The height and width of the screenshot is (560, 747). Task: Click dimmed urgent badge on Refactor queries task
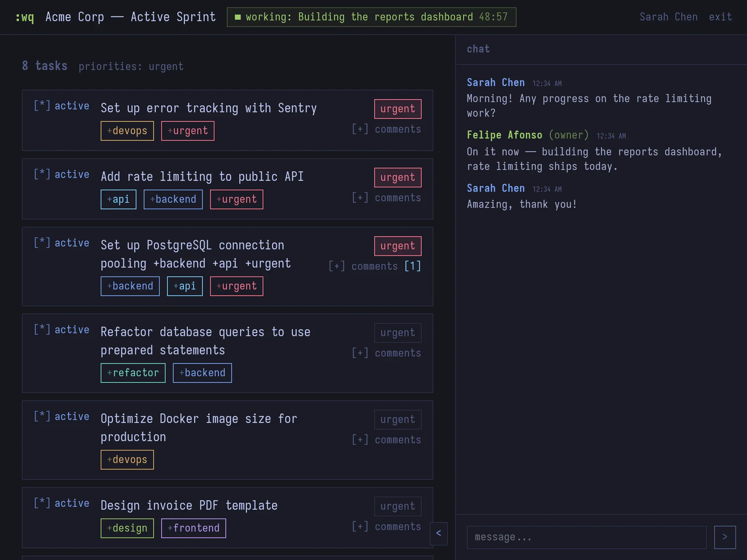(x=398, y=333)
